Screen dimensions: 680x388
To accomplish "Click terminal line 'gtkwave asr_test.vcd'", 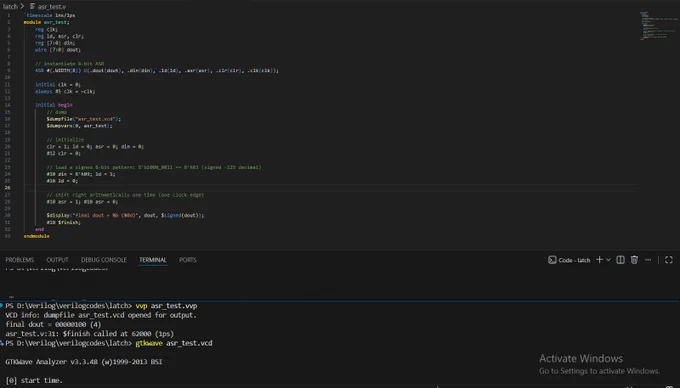I will pos(174,343).
